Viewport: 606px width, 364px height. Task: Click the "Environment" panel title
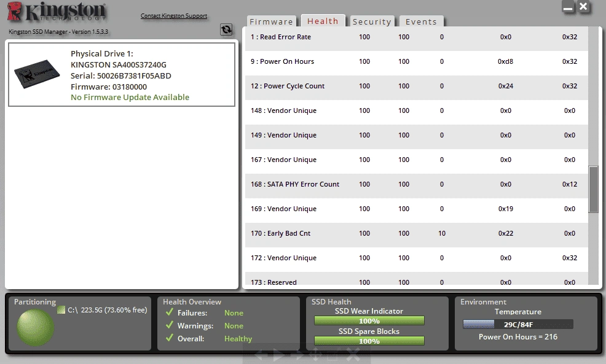click(x=483, y=302)
